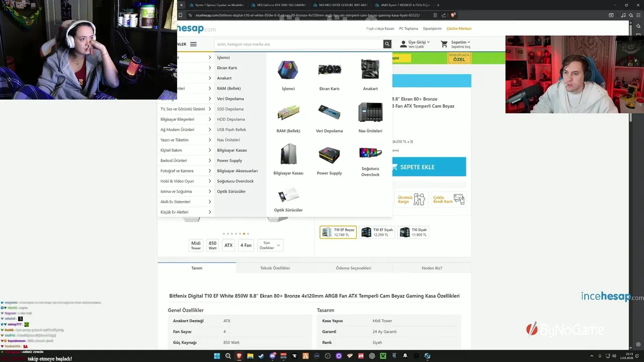Open Küçük Ev Aletleri menu entry
The height and width of the screenshot is (362, 644).
pyautogui.click(x=186, y=212)
